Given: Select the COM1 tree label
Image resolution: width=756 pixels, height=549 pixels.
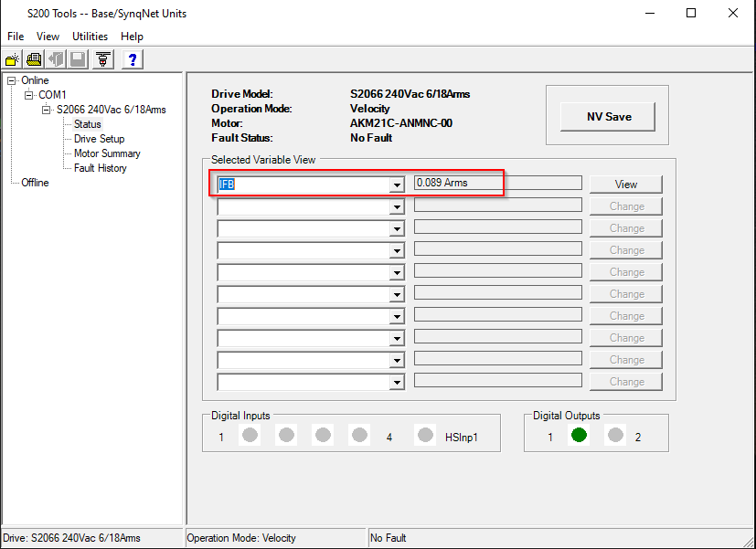Looking at the screenshot, I should click(52, 95).
